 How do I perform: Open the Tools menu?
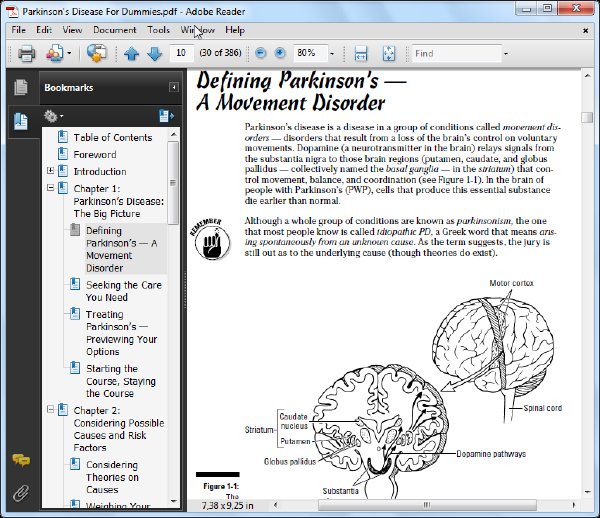click(x=158, y=30)
